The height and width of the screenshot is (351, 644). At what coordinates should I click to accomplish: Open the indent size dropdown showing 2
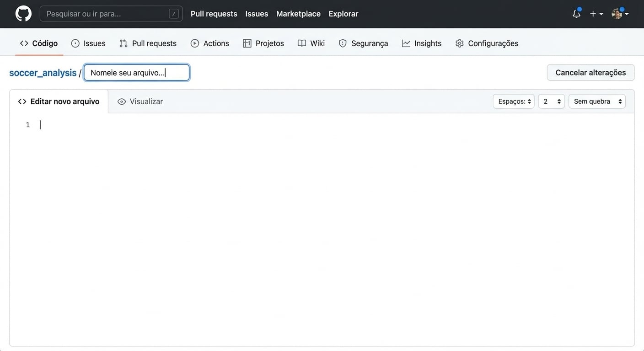(551, 101)
